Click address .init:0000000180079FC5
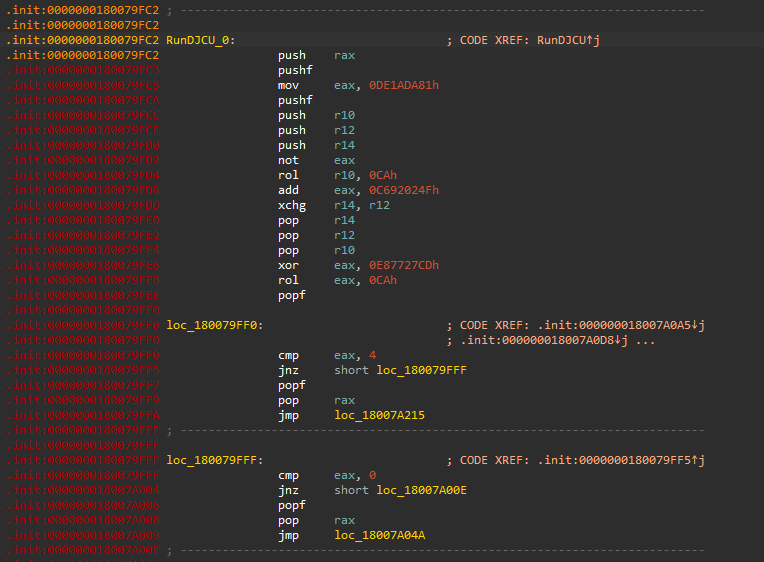This screenshot has height=562, width=764. point(83,85)
